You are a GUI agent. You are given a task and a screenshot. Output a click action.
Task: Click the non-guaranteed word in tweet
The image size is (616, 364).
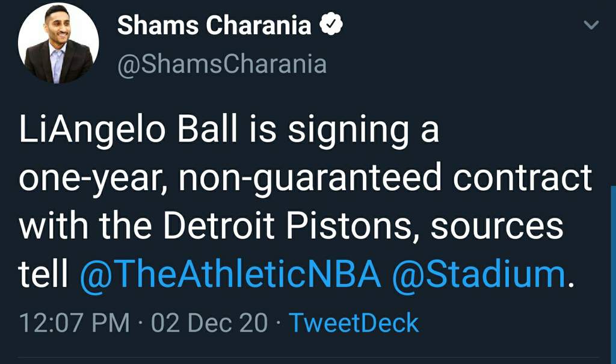click(310, 179)
